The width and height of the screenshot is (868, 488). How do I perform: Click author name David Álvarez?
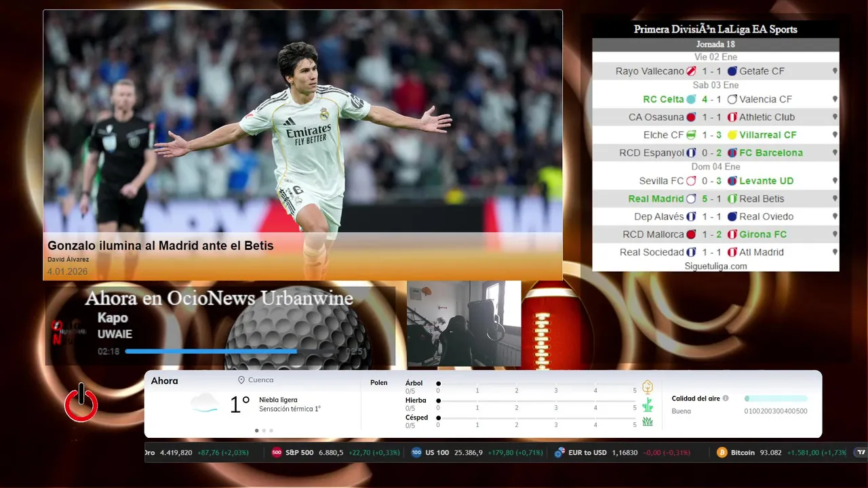tap(68, 260)
